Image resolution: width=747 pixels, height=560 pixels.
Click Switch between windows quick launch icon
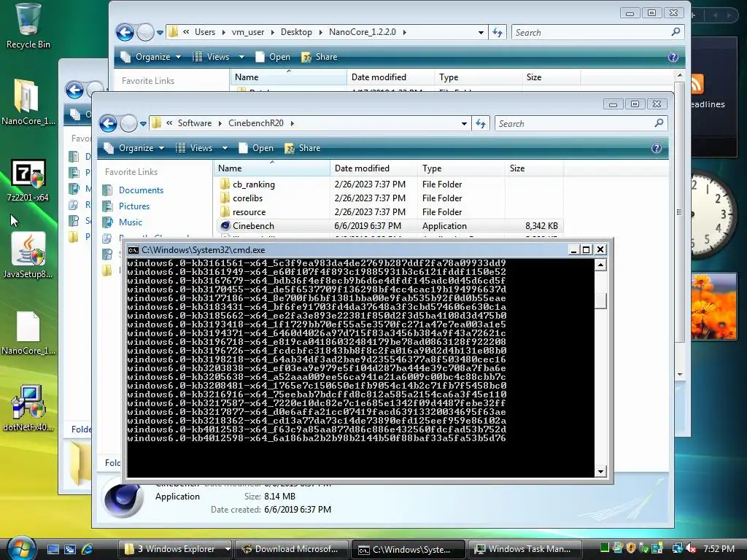(x=70, y=549)
